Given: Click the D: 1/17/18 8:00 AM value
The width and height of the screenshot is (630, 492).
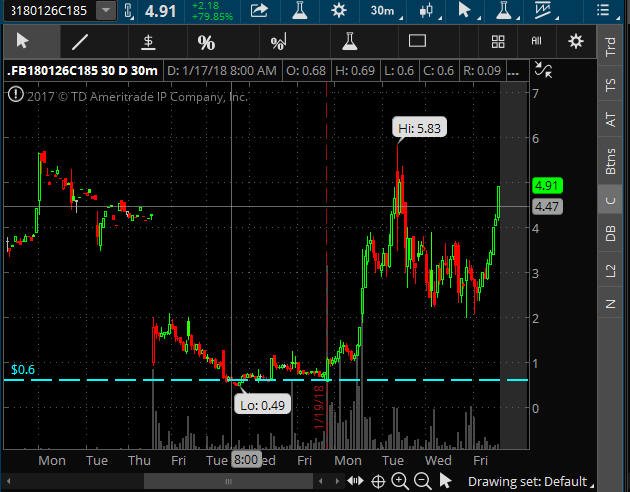Looking at the screenshot, I should [221, 71].
